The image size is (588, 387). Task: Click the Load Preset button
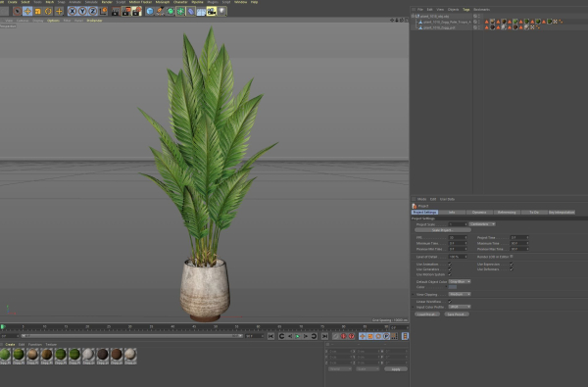[427, 314]
